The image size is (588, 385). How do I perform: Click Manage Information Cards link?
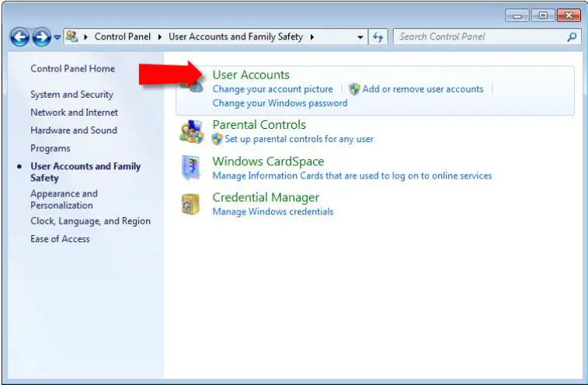[352, 176]
